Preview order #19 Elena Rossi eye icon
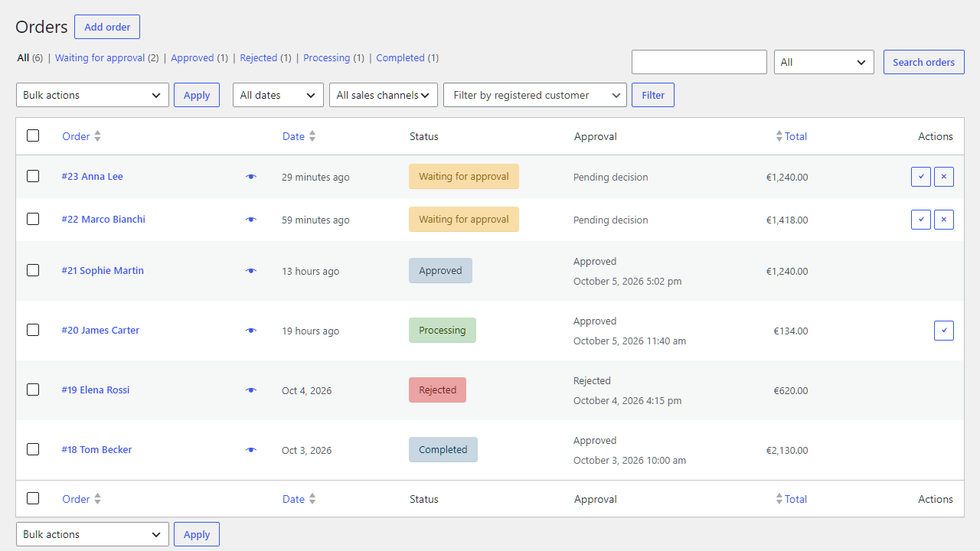The image size is (980, 551). point(251,390)
